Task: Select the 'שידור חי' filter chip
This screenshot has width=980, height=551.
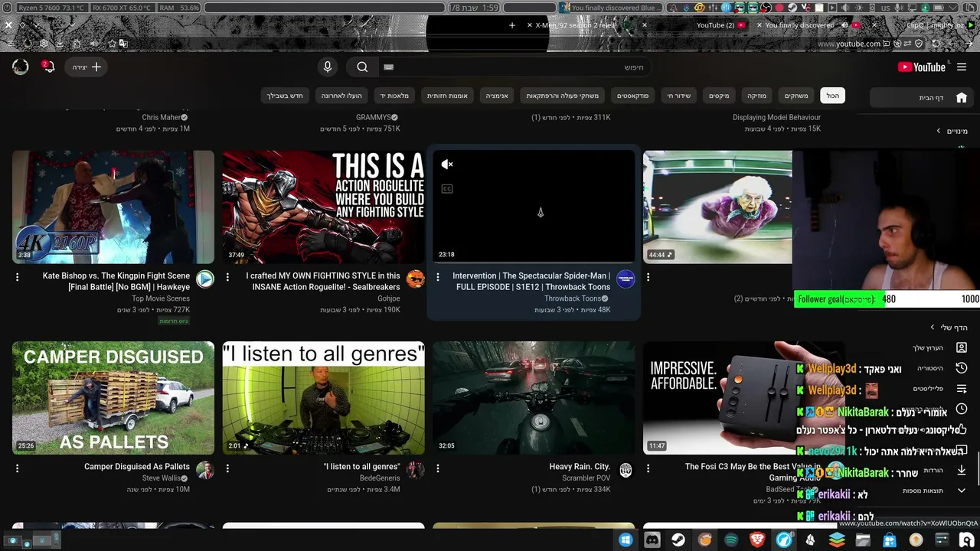Action: click(x=679, y=96)
